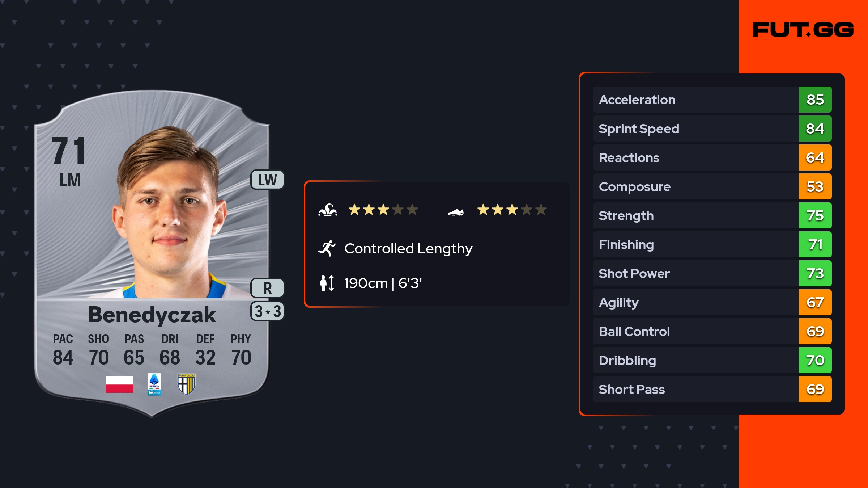Click the 71 overall rating
Image resolution: width=868 pixels, height=488 pixels.
[68, 151]
